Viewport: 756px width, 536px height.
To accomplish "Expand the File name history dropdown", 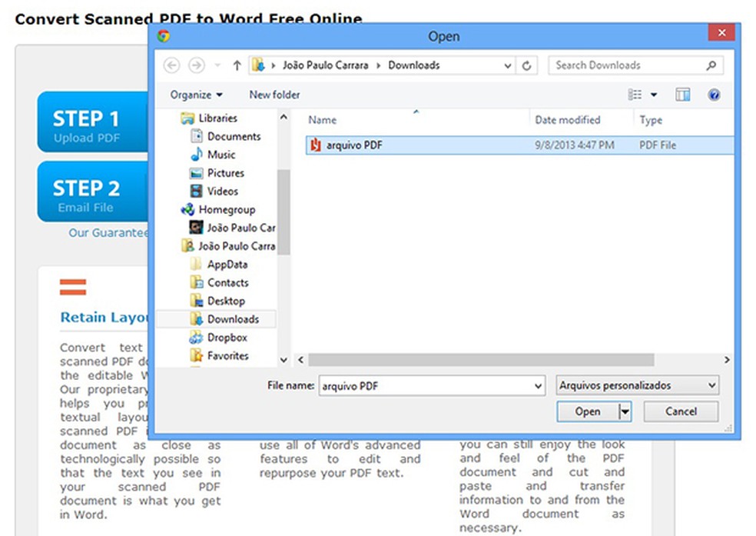I will (x=538, y=385).
